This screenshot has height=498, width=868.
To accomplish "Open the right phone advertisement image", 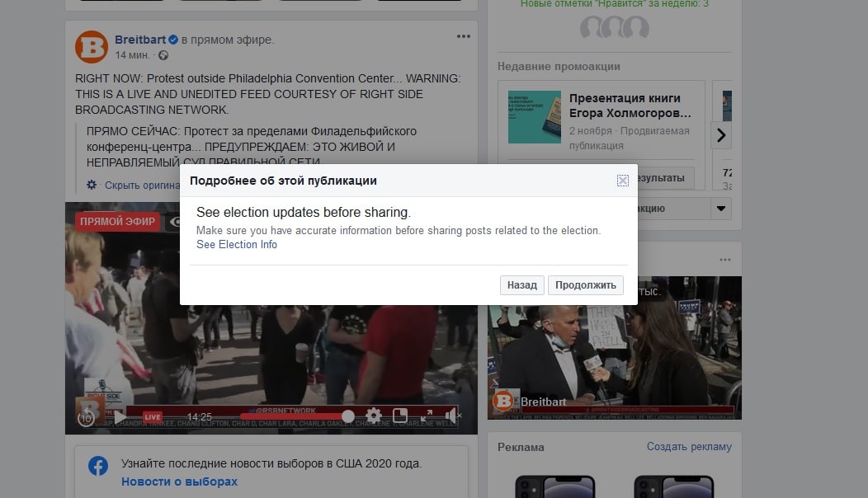I will (674, 486).
